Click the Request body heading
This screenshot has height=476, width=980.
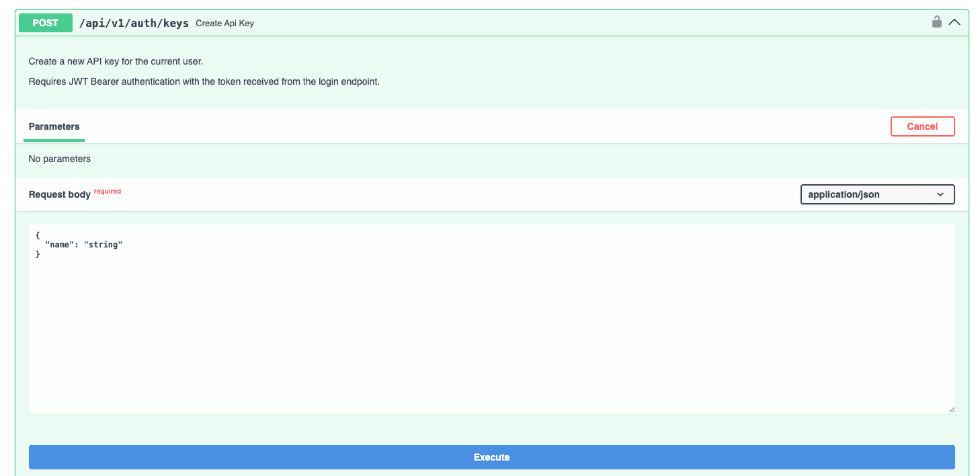tap(59, 194)
